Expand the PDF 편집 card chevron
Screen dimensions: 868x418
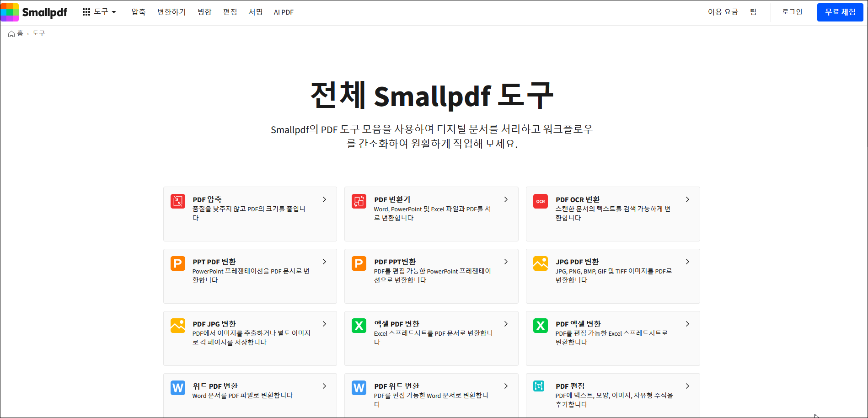tap(687, 386)
